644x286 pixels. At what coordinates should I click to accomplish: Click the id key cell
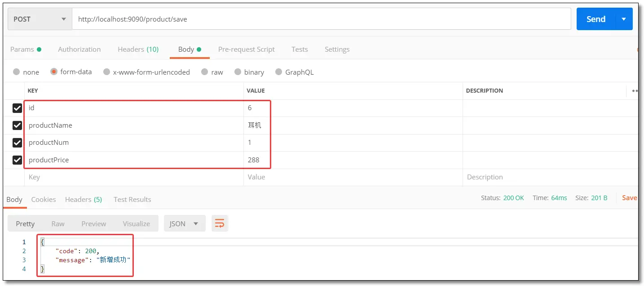click(x=134, y=108)
